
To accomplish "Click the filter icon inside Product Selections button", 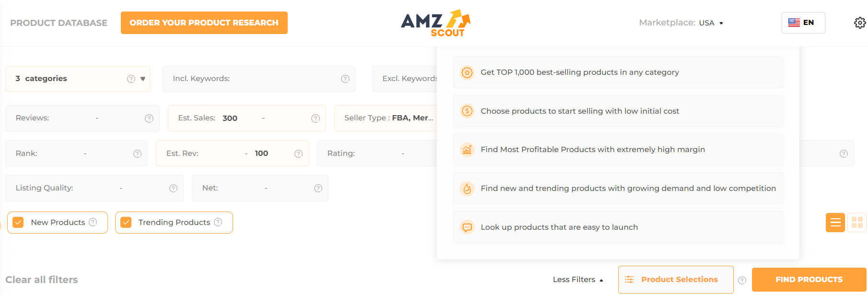I will pos(629,279).
